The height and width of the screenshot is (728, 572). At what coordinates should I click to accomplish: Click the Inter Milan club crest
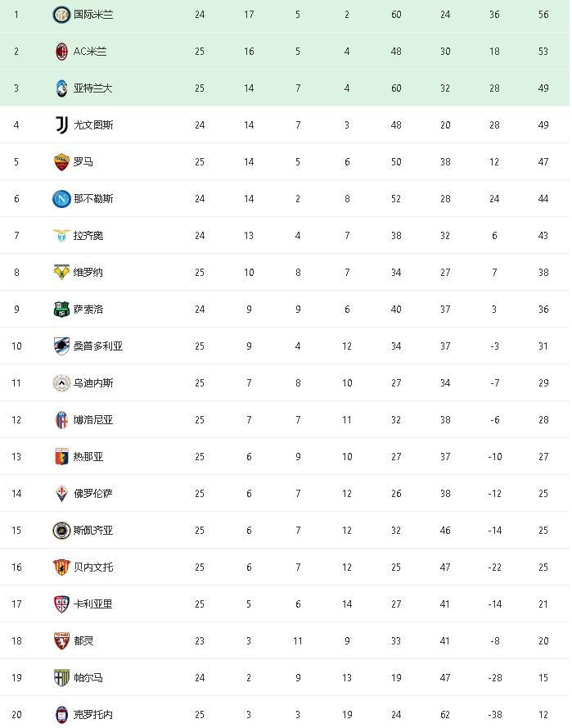(61, 15)
